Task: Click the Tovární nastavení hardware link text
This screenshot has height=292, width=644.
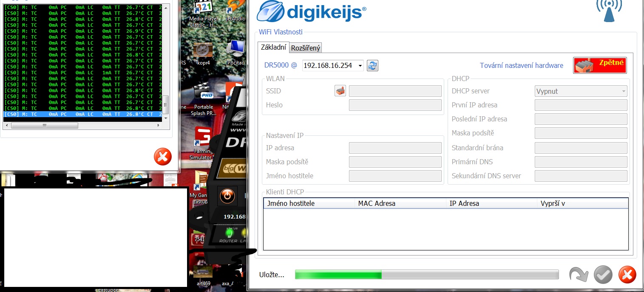Action: (x=521, y=65)
